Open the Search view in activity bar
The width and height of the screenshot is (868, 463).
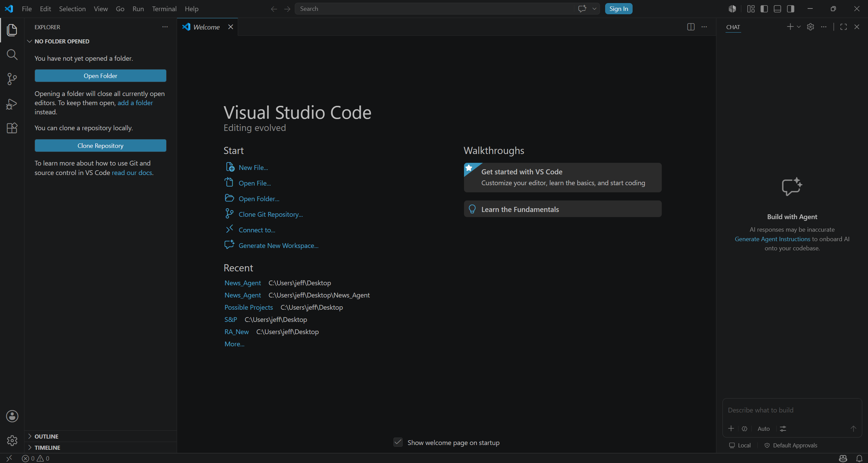pos(12,54)
